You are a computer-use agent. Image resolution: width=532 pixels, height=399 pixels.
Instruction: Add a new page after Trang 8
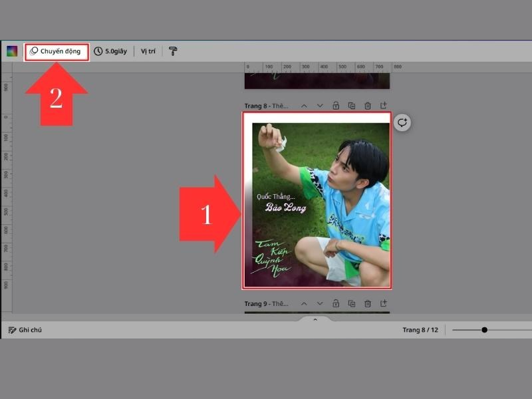point(384,106)
